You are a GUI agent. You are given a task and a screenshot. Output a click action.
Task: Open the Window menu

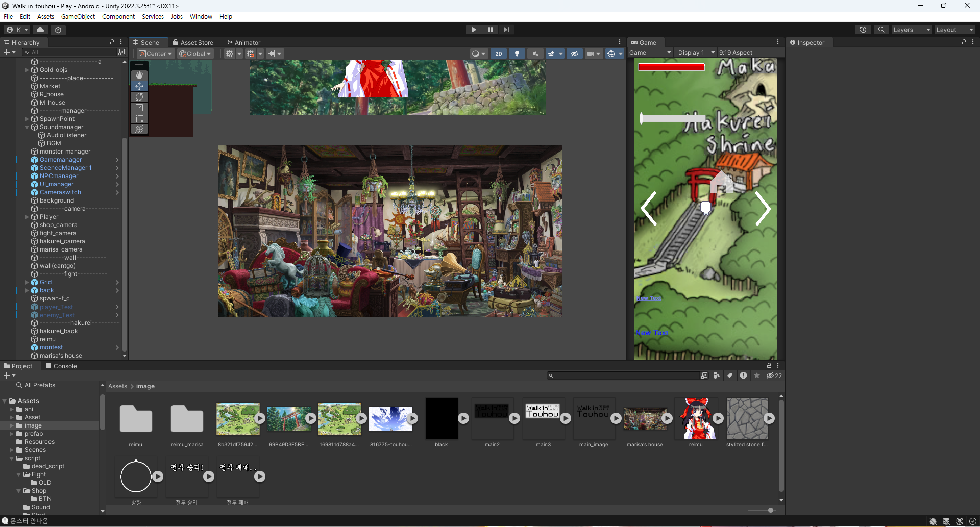[x=201, y=17]
